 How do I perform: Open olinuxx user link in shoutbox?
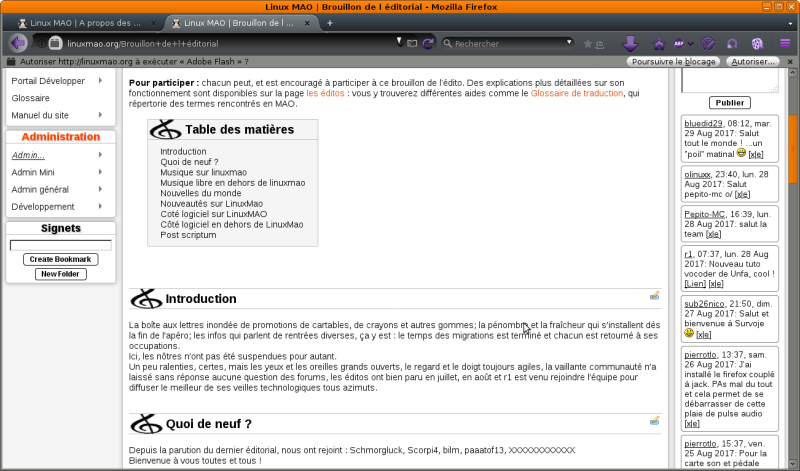[697, 175]
